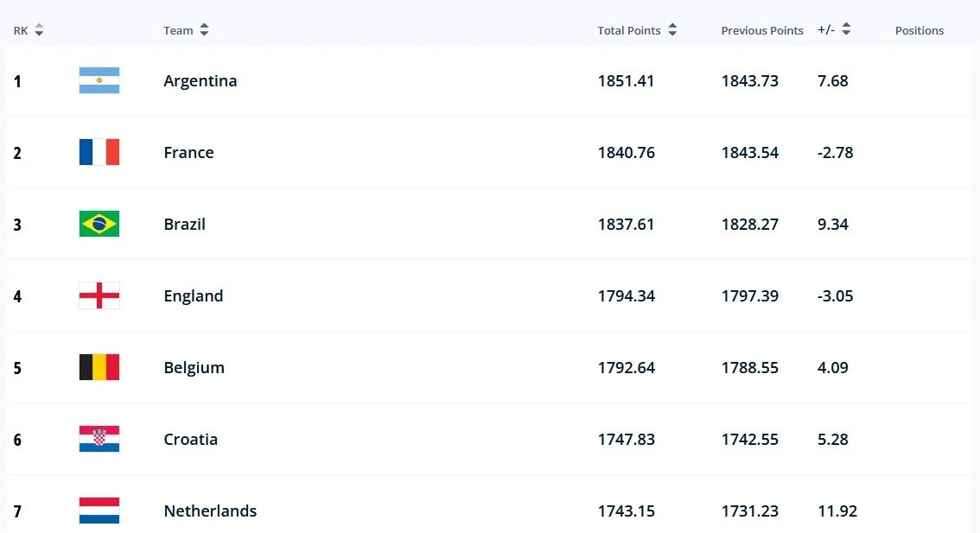Open the Croatia team link
The width and height of the screenshot is (980, 533).
point(190,439)
